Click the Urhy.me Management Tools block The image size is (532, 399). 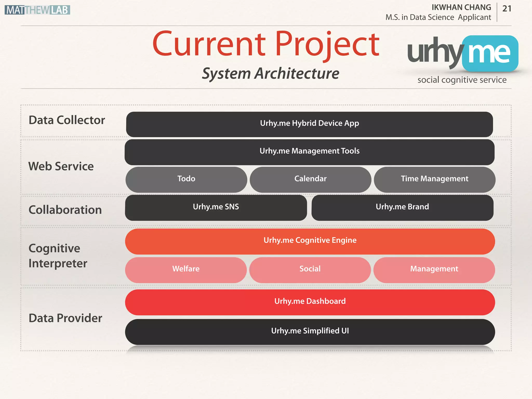pos(309,152)
